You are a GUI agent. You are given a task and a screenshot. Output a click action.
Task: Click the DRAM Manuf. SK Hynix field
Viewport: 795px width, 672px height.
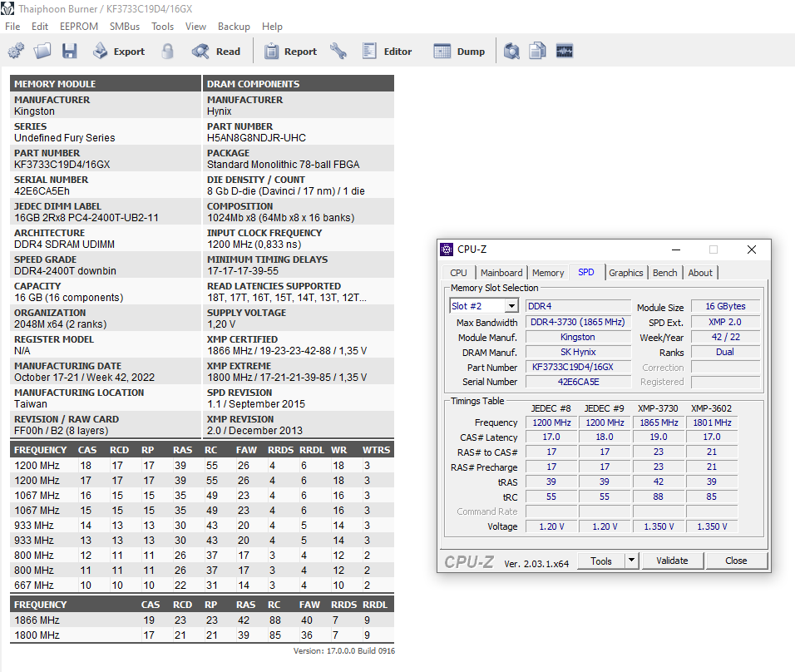pyautogui.click(x=578, y=352)
